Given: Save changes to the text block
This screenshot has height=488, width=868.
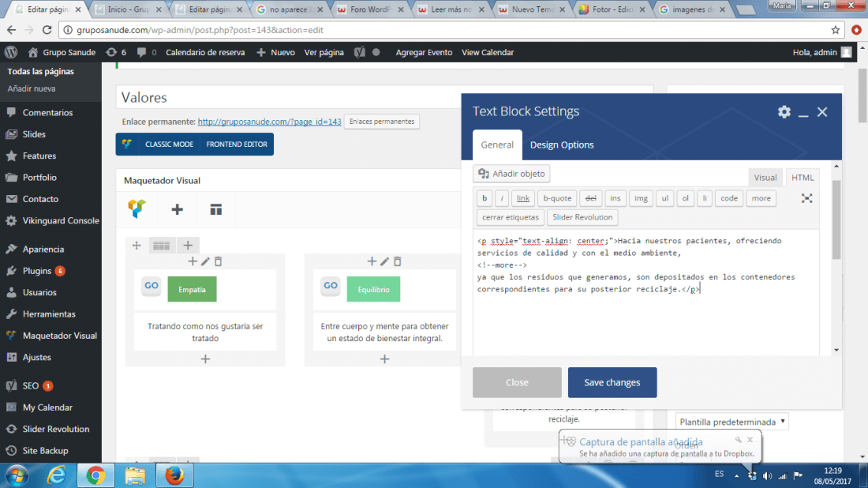Looking at the screenshot, I should coord(612,382).
